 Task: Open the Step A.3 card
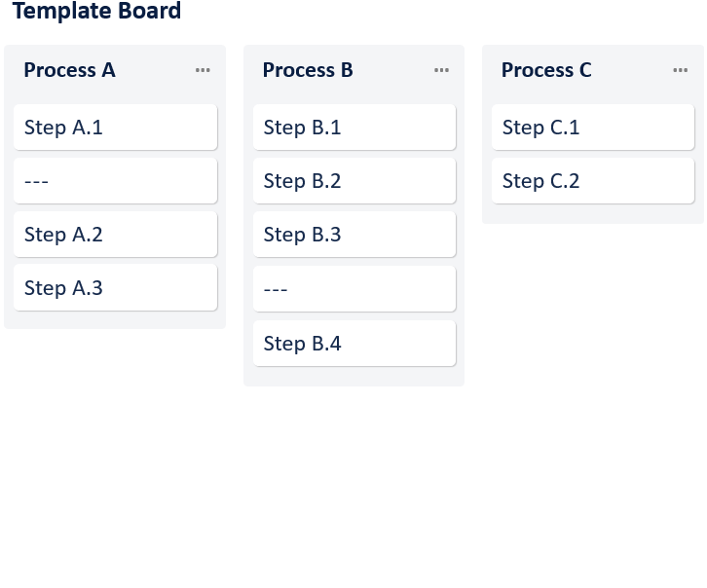pos(115,288)
